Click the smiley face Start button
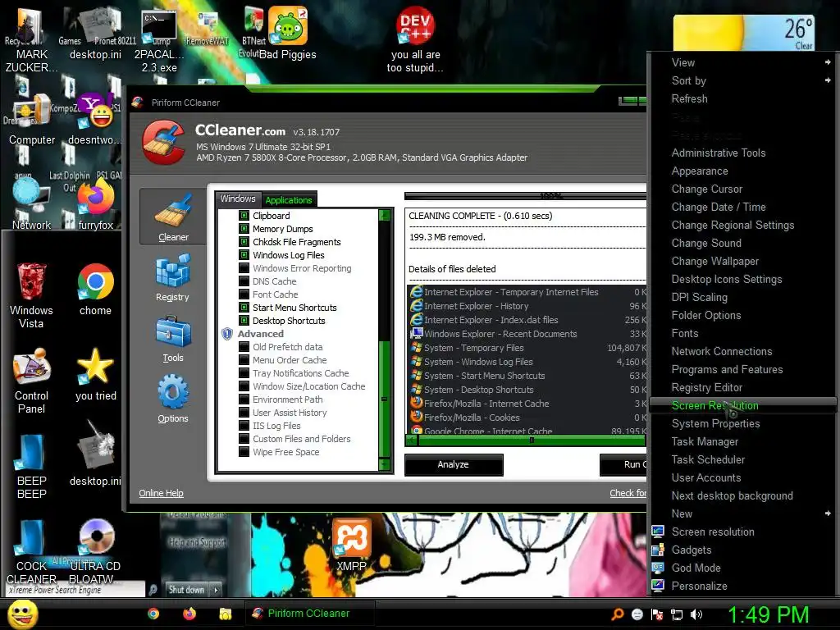 click(22, 614)
